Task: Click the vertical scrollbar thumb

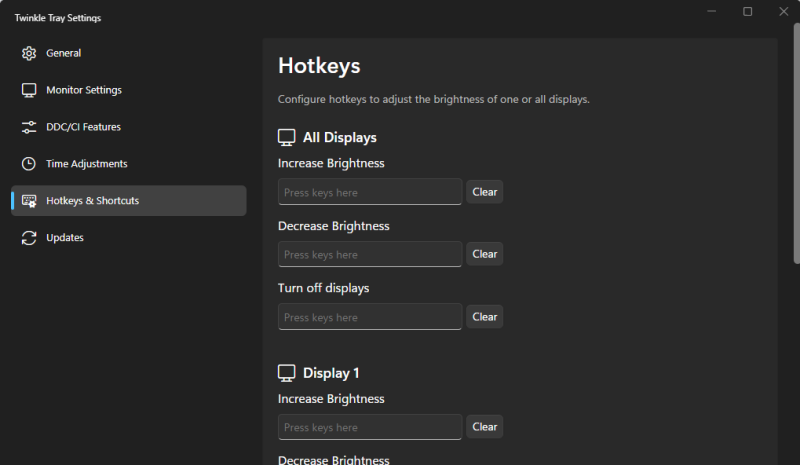Action: coord(796,143)
